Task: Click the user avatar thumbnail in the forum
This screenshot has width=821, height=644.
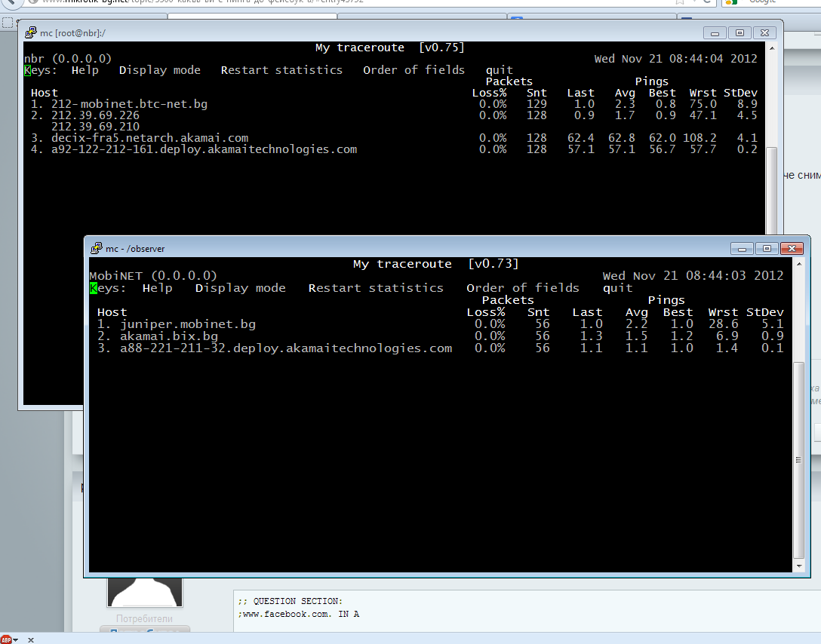Action: pyautogui.click(x=144, y=592)
